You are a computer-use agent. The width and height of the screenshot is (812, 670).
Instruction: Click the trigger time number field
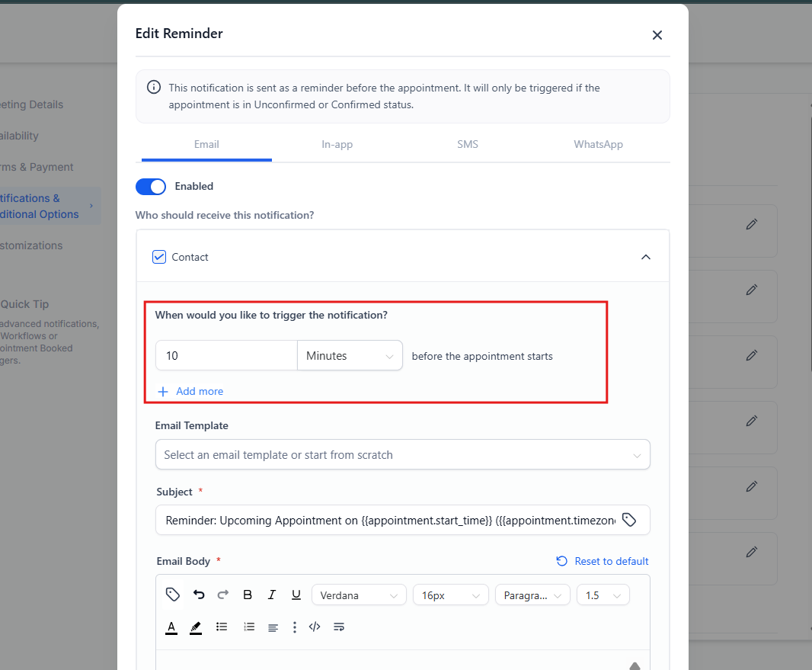(226, 355)
